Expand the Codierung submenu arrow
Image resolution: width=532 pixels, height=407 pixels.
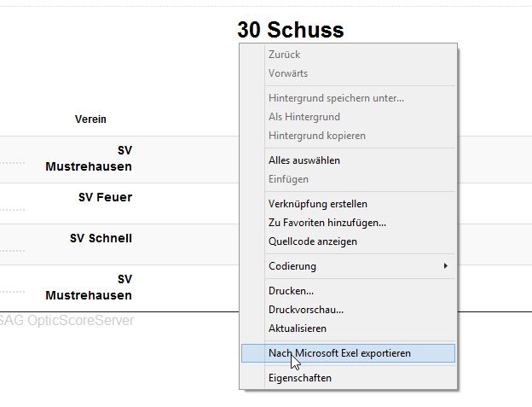tap(445, 266)
